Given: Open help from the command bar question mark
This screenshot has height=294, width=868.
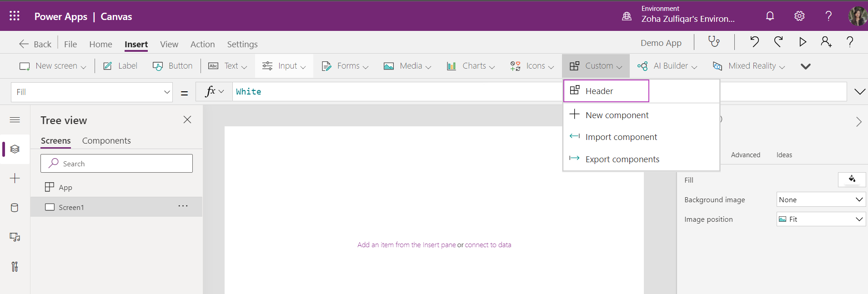Looking at the screenshot, I should coord(849,42).
